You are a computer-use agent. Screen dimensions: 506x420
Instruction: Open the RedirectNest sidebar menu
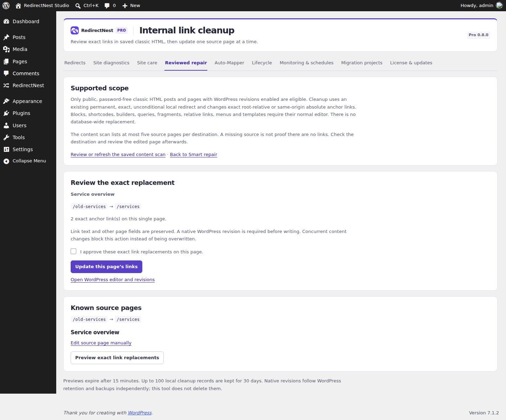coord(28,85)
